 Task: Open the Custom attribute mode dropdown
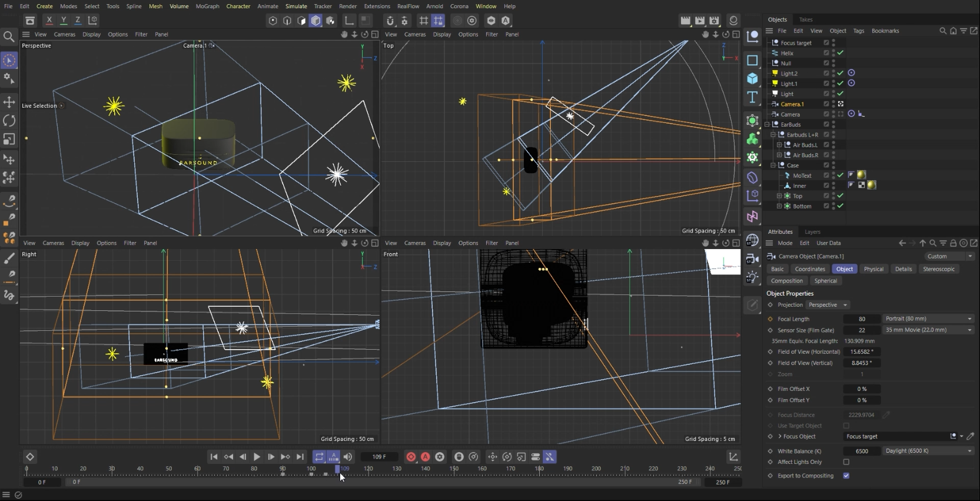coord(949,256)
